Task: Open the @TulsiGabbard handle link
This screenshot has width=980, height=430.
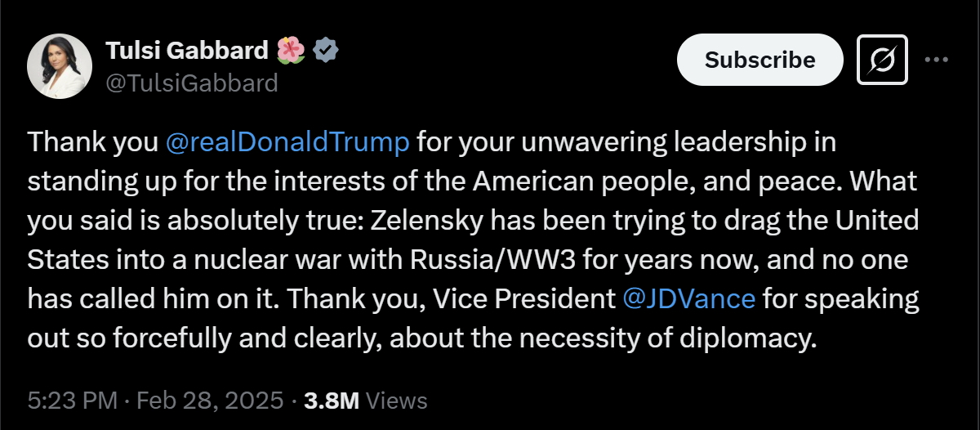Action: 192,83
